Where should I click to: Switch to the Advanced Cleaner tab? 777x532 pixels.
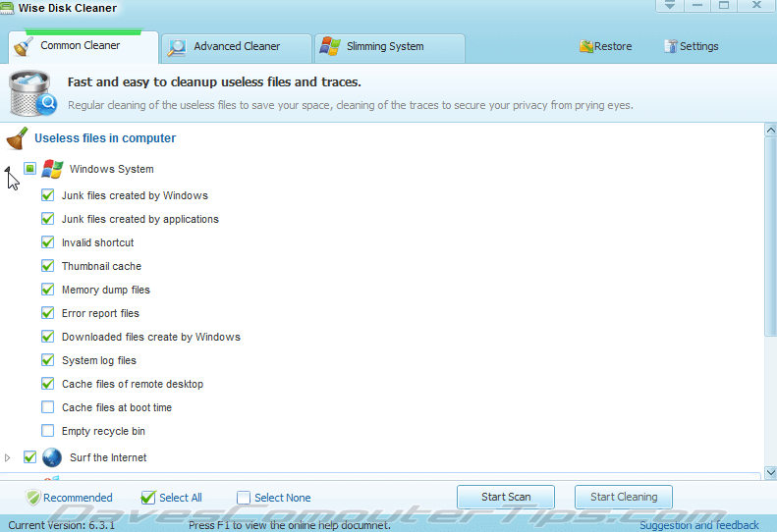point(237,48)
